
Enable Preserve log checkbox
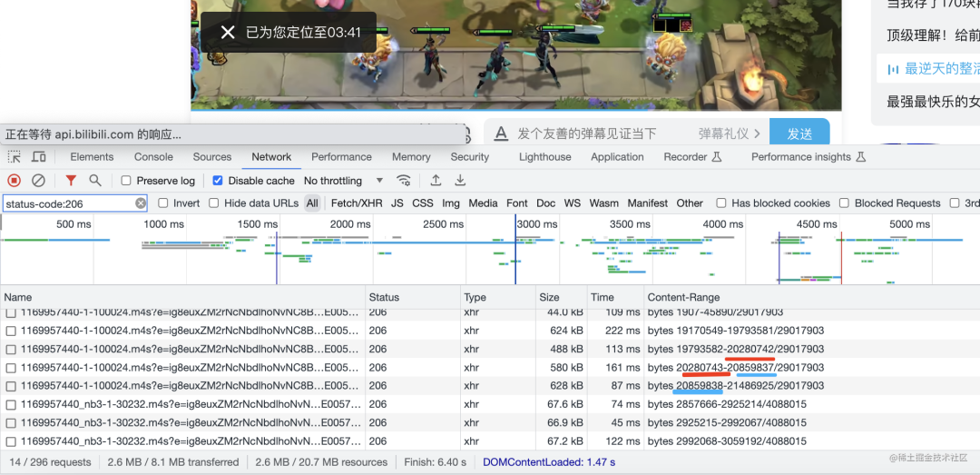pos(126,181)
